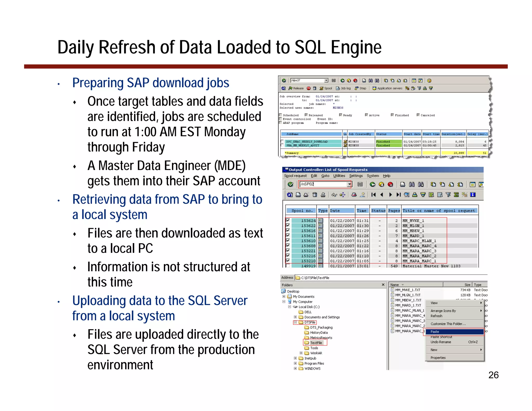Click green Enter checkmark beside /nSP02 field

(291, 184)
